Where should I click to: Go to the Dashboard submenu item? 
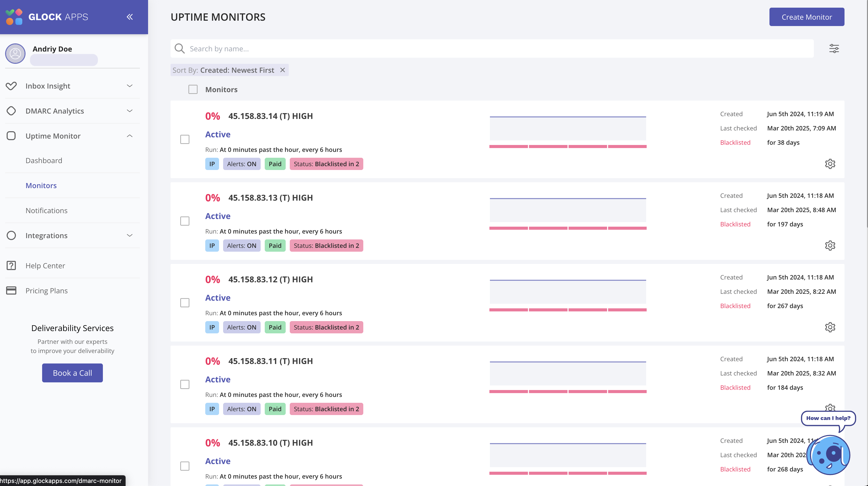[44, 161]
